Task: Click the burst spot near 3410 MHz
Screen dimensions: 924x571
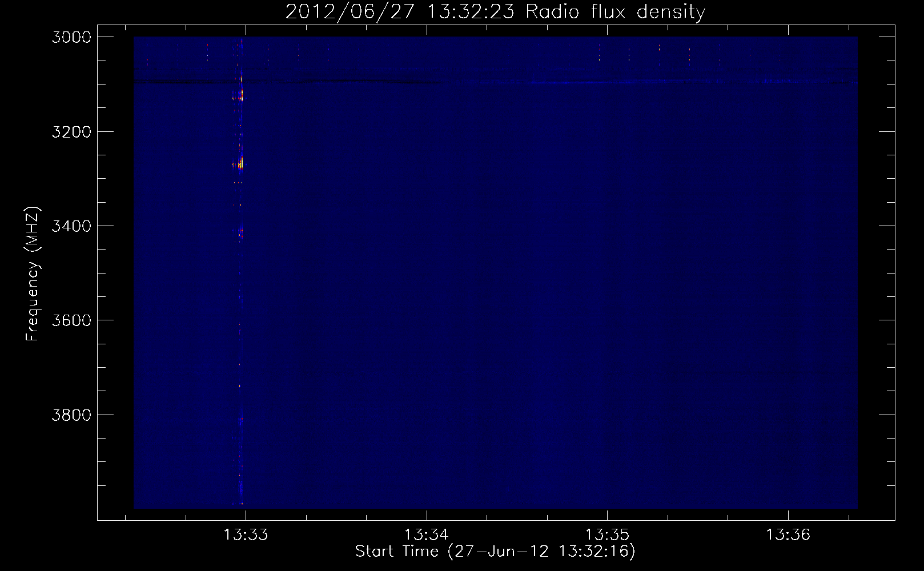Action: [x=240, y=232]
